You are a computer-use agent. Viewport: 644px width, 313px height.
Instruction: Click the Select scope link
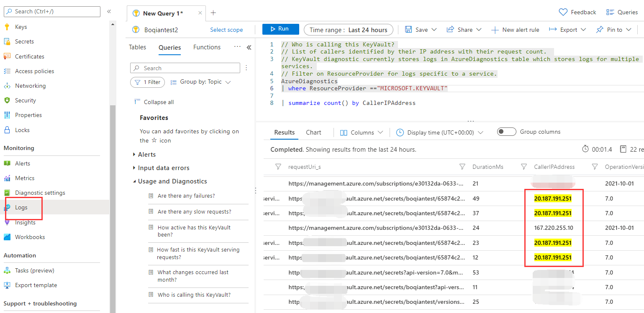point(226,30)
